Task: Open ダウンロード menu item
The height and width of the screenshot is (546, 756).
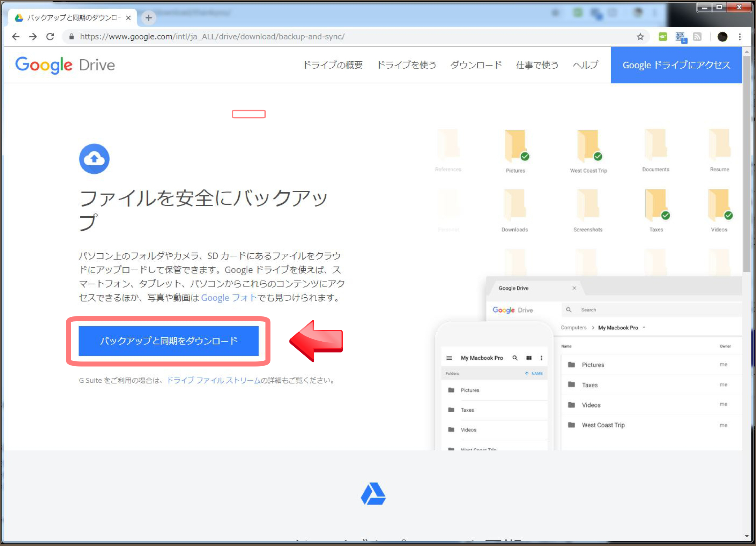Action: [476, 65]
